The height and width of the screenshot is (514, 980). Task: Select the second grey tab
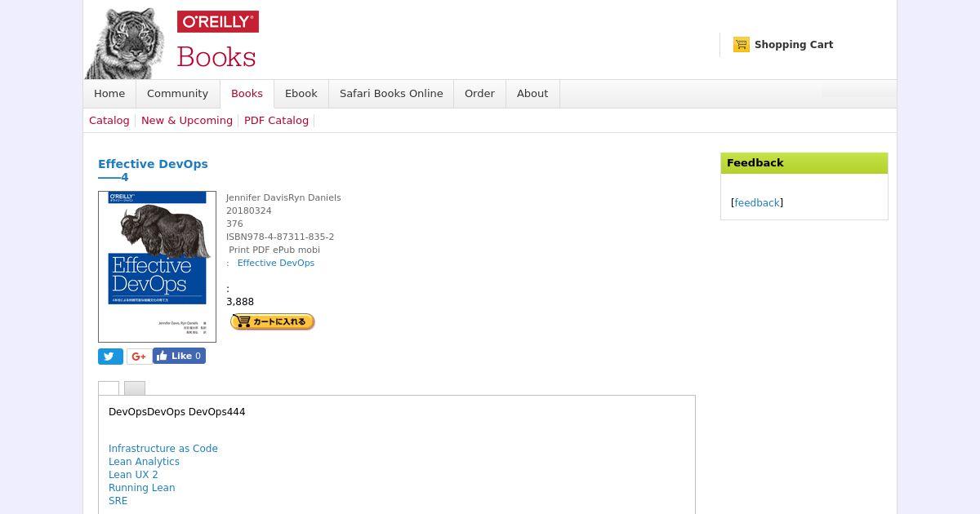[x=135, y=388]
